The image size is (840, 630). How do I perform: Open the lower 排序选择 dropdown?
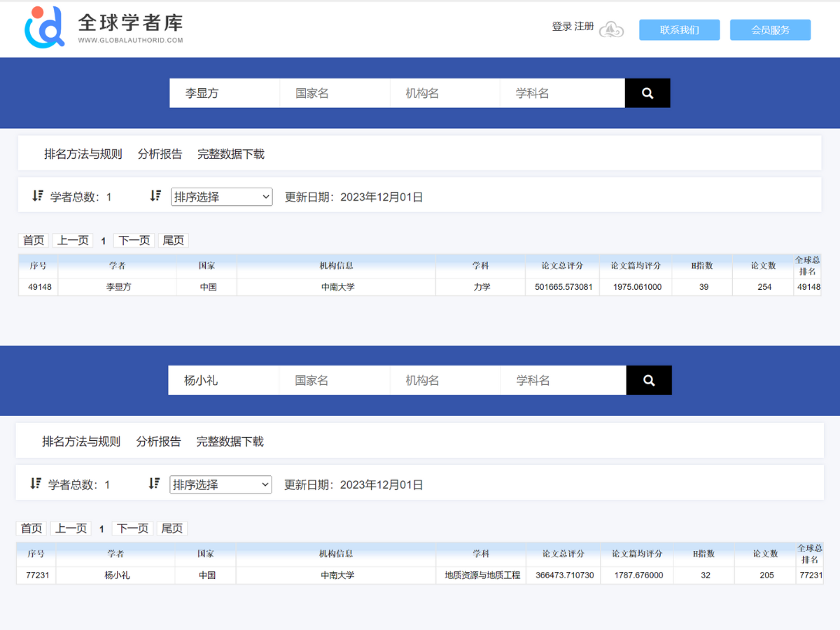click(220, 484)
